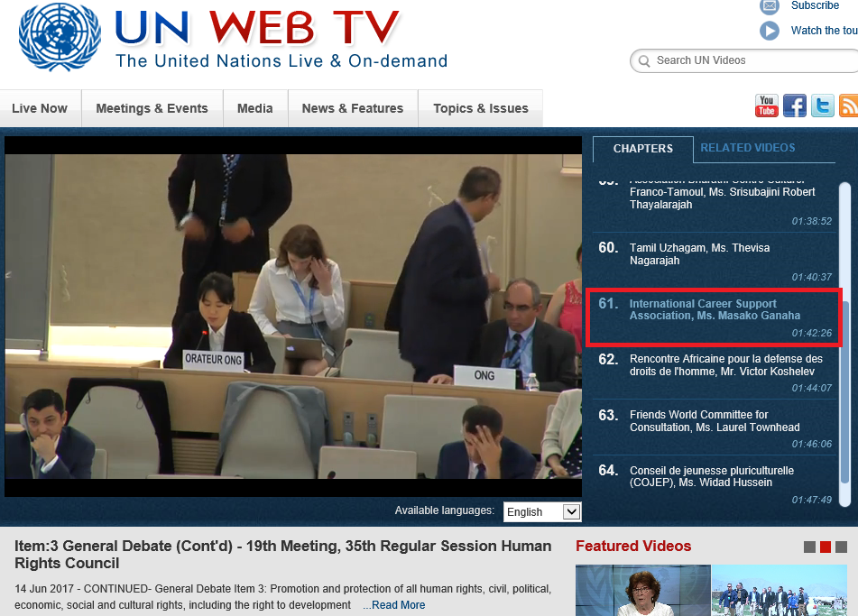Switch to the Chapters tab
This screenshot has width=858, height=616.
click(643, 149)
